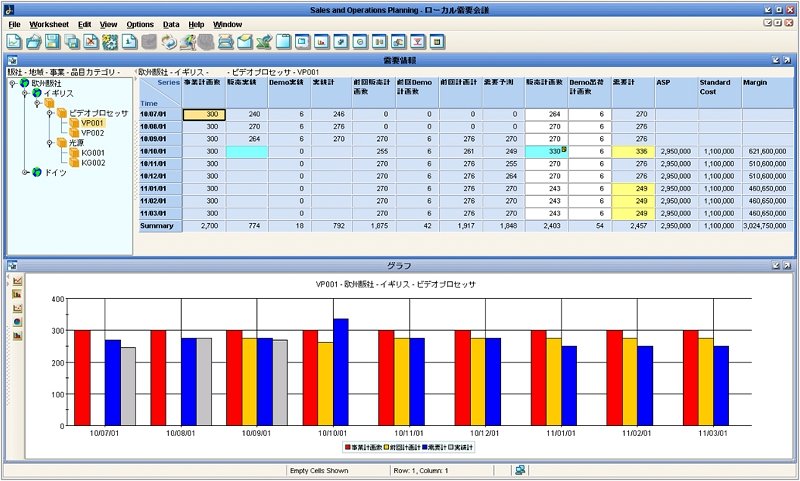Click the picture window toolbar icon
Screen dimensions: 800x481
tap(398, 42)
